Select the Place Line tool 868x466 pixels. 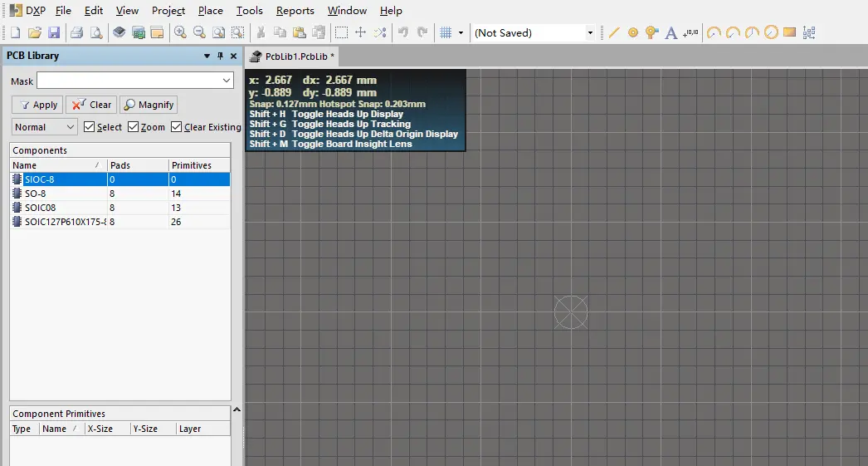[x=614, y=33]
